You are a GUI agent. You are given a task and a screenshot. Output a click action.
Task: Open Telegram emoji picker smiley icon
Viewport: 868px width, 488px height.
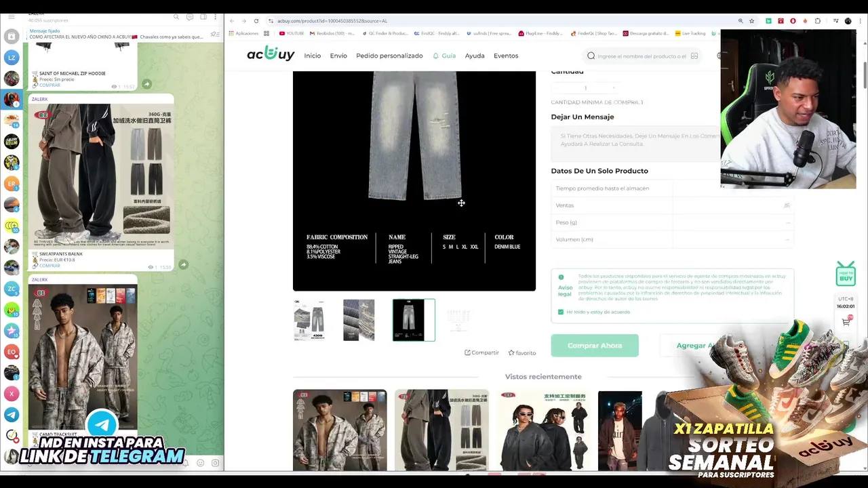200,463
